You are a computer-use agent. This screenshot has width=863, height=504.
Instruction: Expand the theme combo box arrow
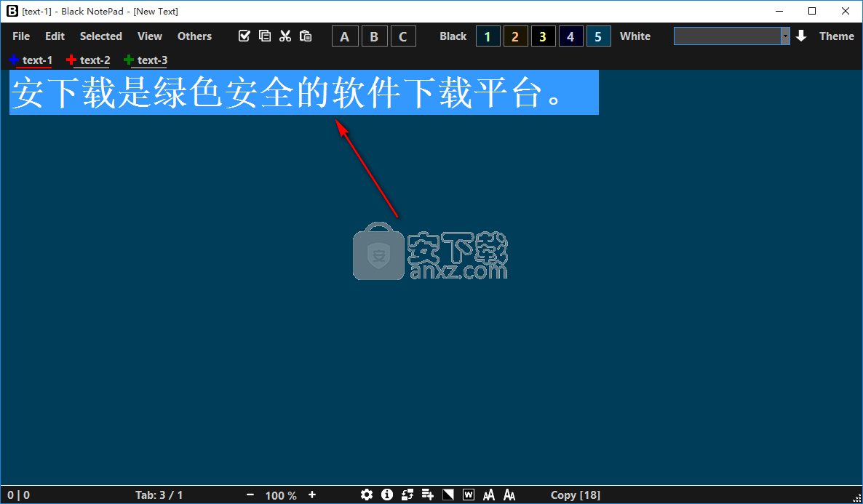pyautogui.click(x=785, y=36)
